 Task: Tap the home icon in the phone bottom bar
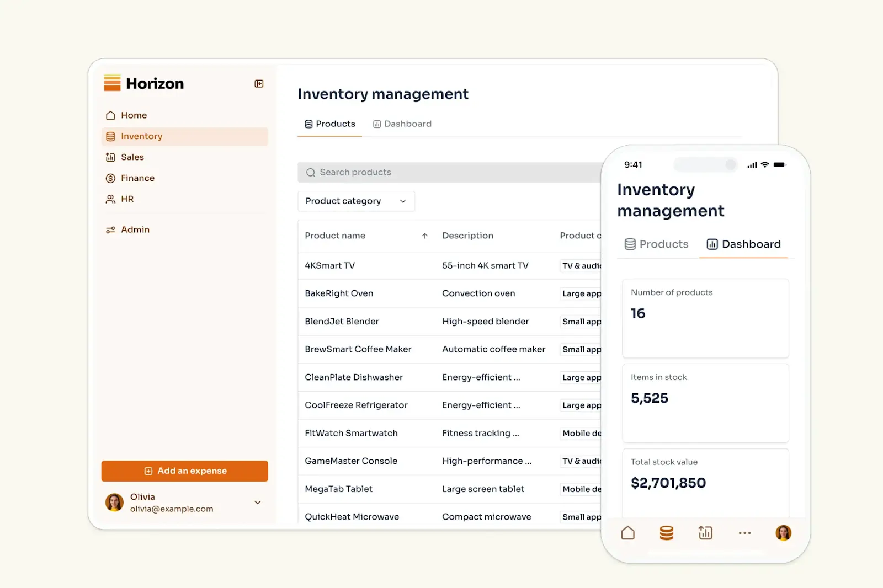coord(627,533)
